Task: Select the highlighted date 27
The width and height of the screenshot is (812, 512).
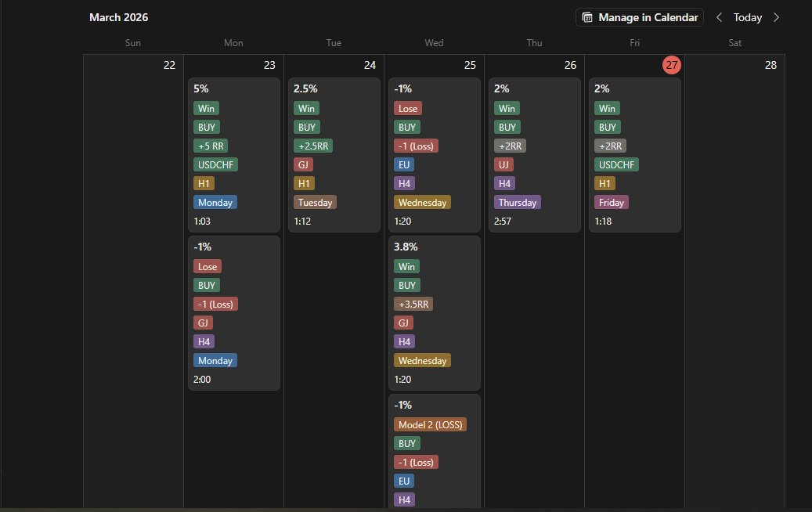Action: point(672,65)
